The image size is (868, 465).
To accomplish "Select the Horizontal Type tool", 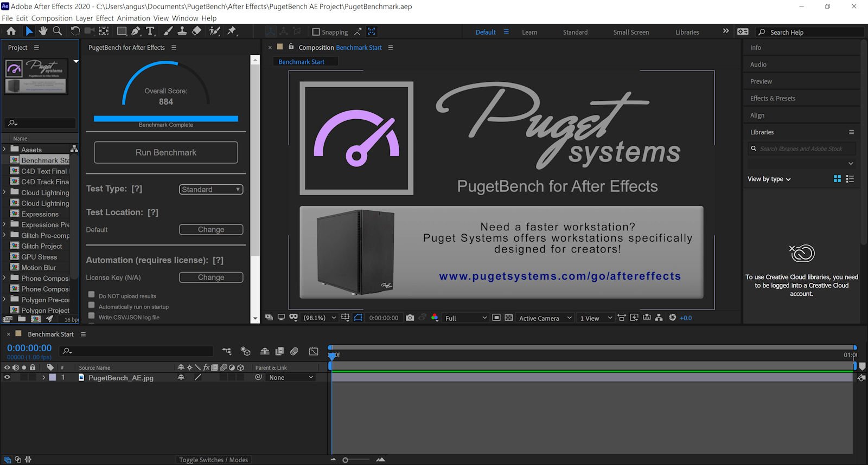I will (150, 31).
